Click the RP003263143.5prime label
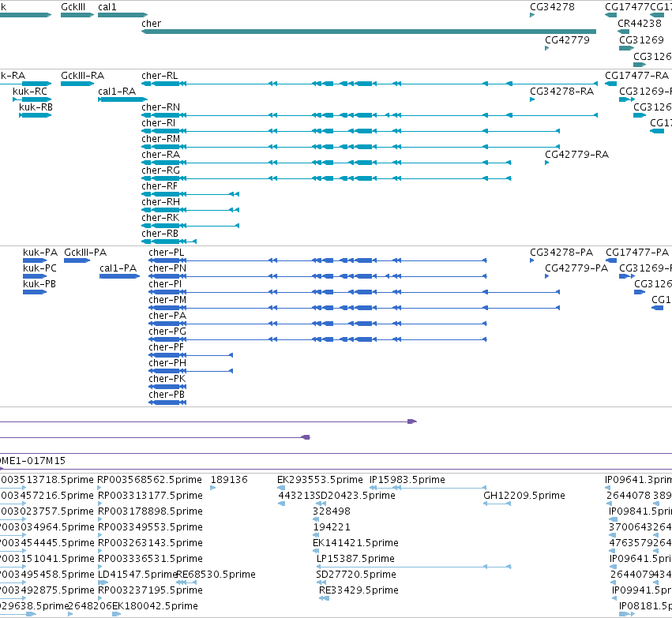 pyautogui.click(x=150, y=543)
